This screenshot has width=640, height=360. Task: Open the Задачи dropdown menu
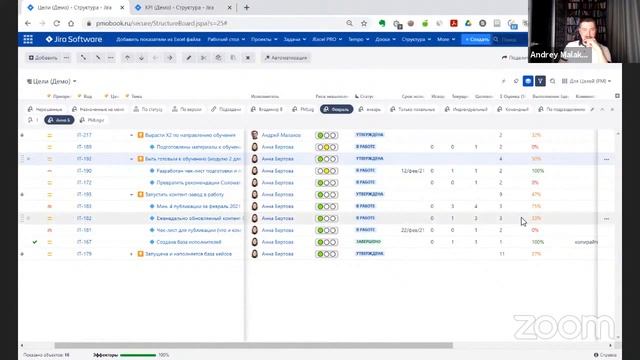(x=295, y=39)
